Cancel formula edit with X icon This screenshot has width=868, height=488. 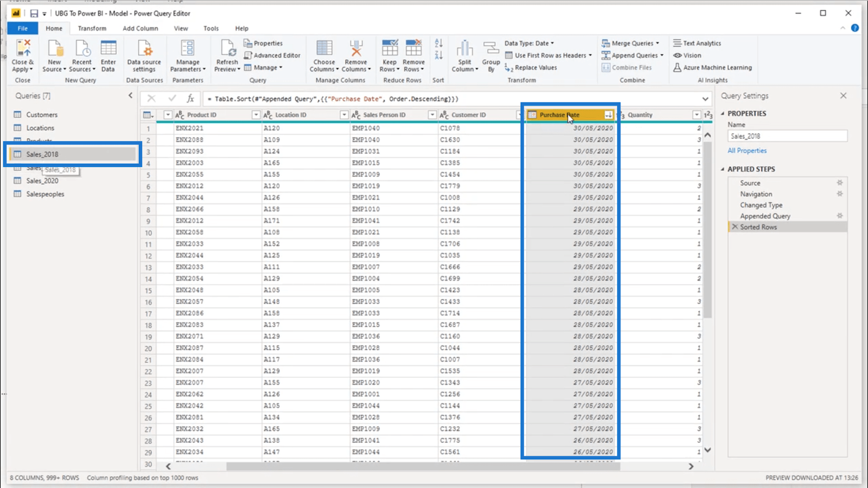[151, 98]
